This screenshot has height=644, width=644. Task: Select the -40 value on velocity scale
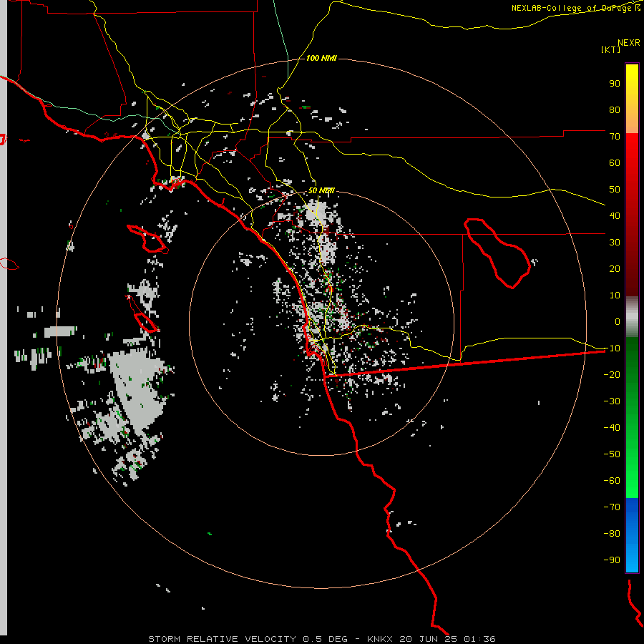(612, 428)
